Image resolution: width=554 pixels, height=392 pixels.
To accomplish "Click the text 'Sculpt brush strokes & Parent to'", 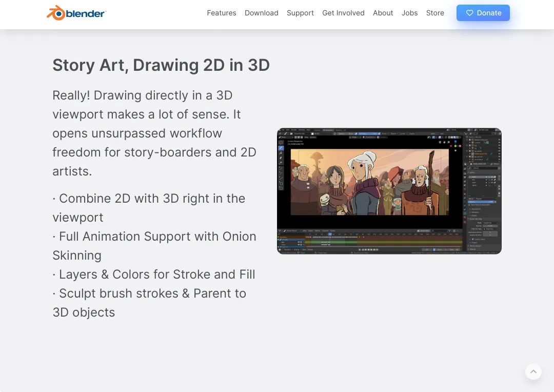I will (153, 293).
